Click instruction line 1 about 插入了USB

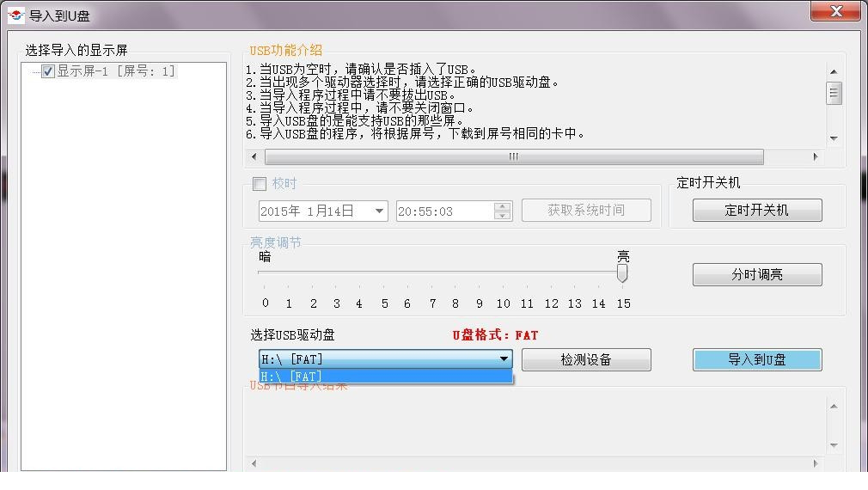point(361,70)
